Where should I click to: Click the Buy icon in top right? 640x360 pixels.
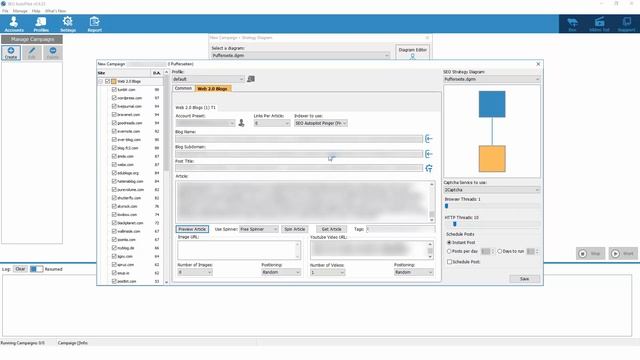point(572,24)
